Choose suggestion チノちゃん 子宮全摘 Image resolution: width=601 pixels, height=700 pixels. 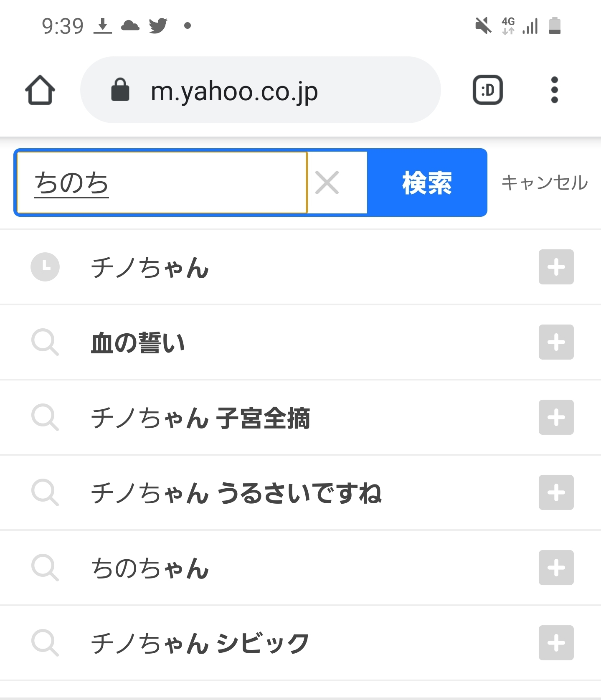(200, 418)
